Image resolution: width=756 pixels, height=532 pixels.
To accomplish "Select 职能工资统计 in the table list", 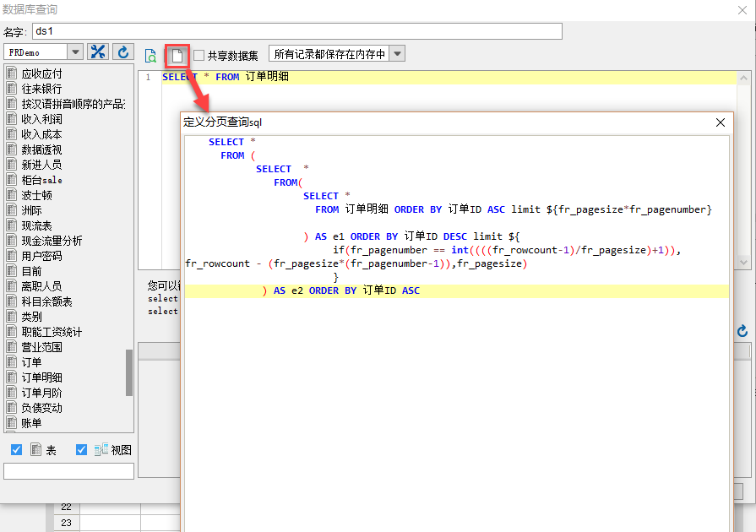I will (52, 332).
